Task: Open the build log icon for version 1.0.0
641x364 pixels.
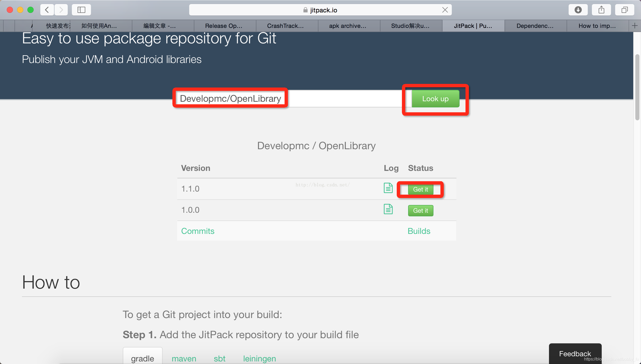Action: pos(388,209)
